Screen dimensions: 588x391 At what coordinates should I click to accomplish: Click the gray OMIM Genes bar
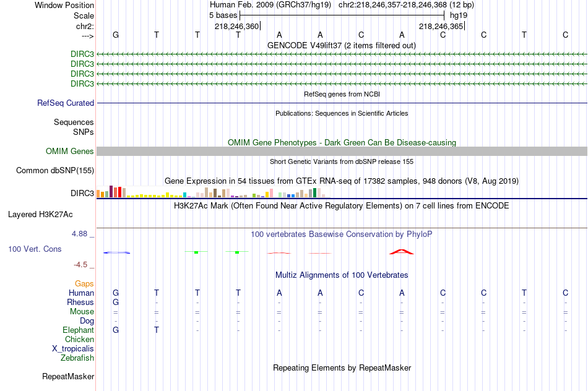(342, 152)
